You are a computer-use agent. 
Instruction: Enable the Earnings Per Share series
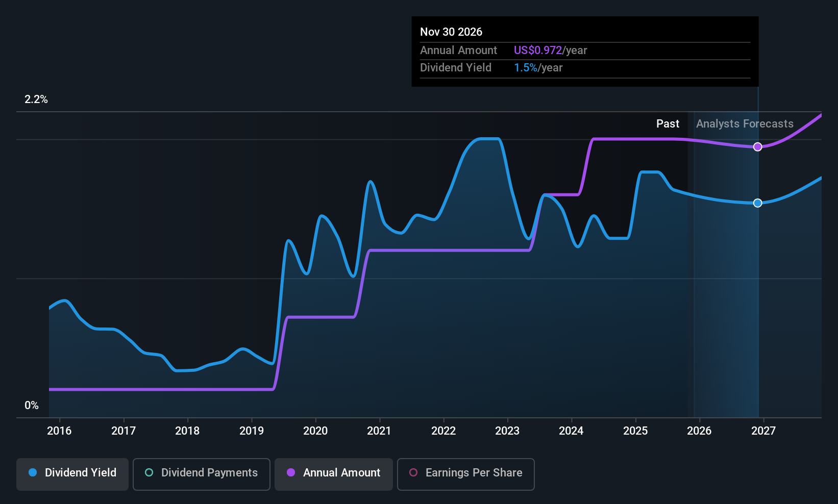466,474
